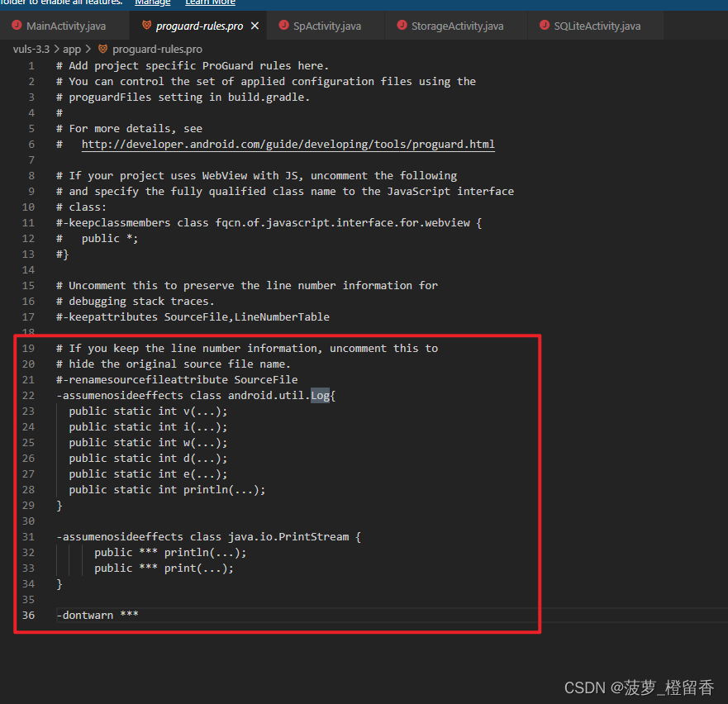Click the SpActivity.java tab icon

[x=283, y=26]
